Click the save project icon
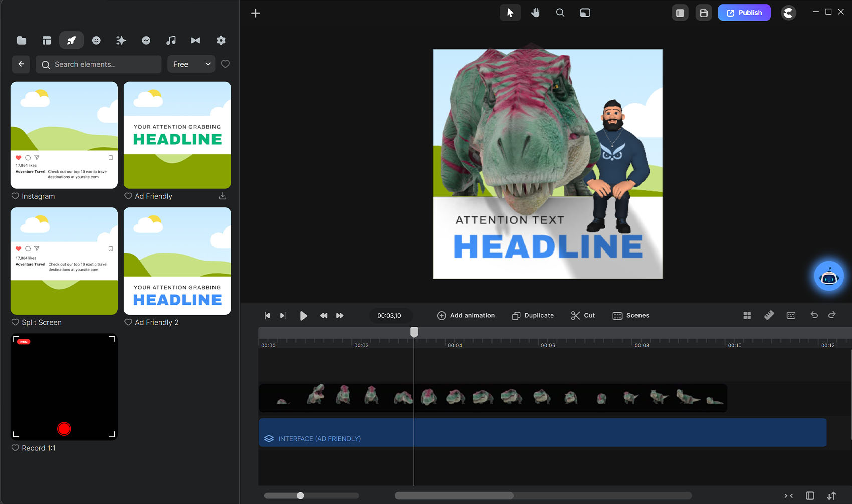The image size is (852, 504). 704,13
